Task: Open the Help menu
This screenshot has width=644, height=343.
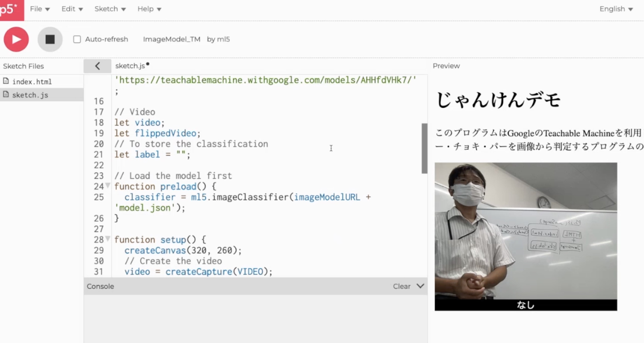Action: coord(149,9)
